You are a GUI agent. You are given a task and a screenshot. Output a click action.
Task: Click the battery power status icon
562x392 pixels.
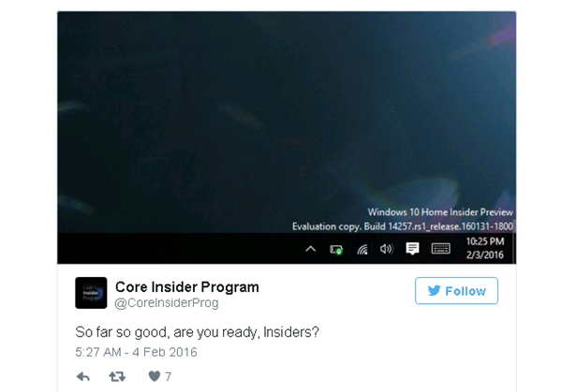(x=336, y=250)
